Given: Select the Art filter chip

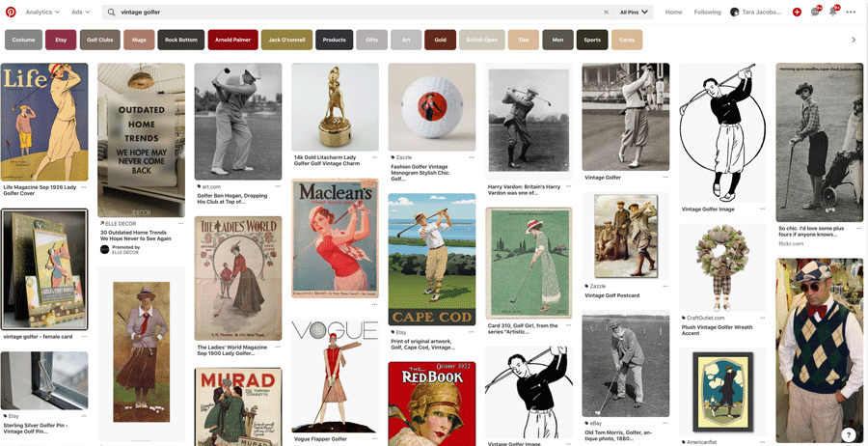Looking at the screenshot, I should (x=406, y=40).
